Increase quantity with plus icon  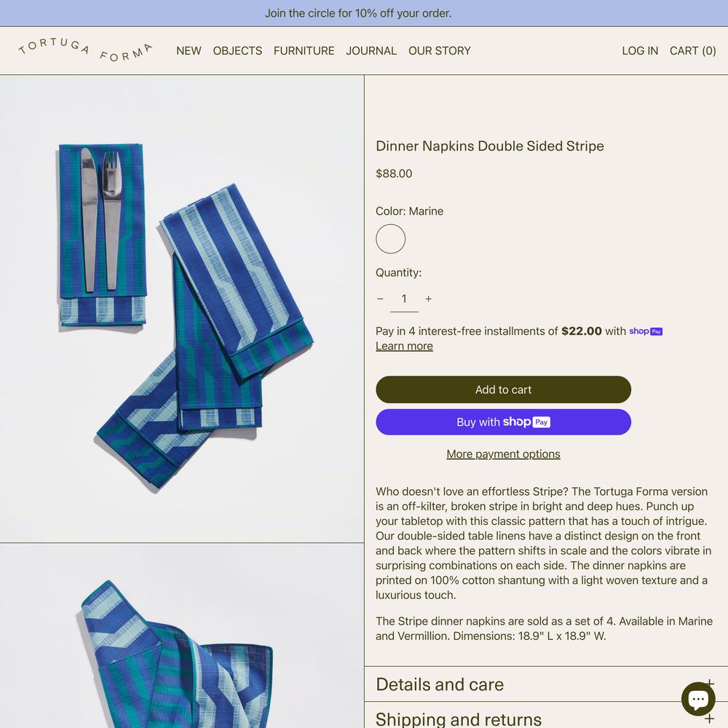tap(429, 299)
